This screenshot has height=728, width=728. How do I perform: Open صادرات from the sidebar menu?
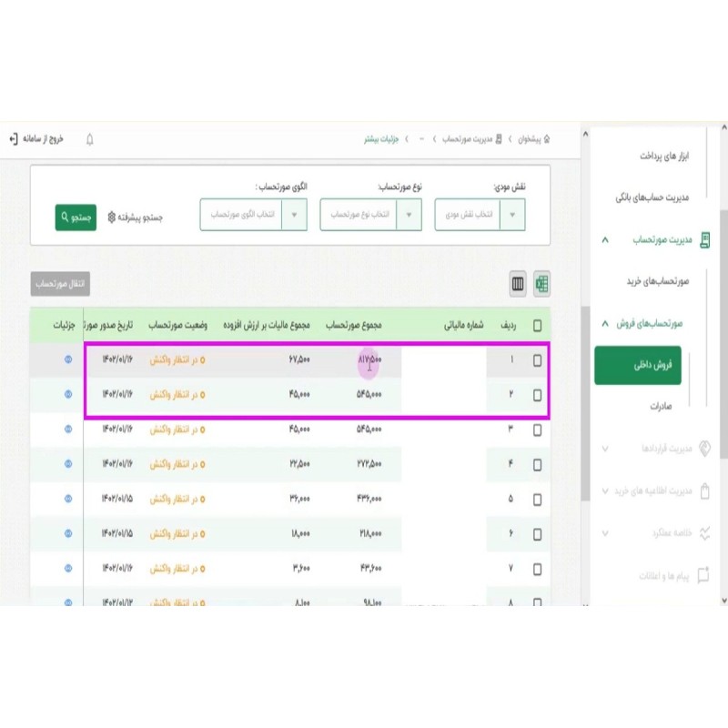pyautogui.click(x=660, y=406)
